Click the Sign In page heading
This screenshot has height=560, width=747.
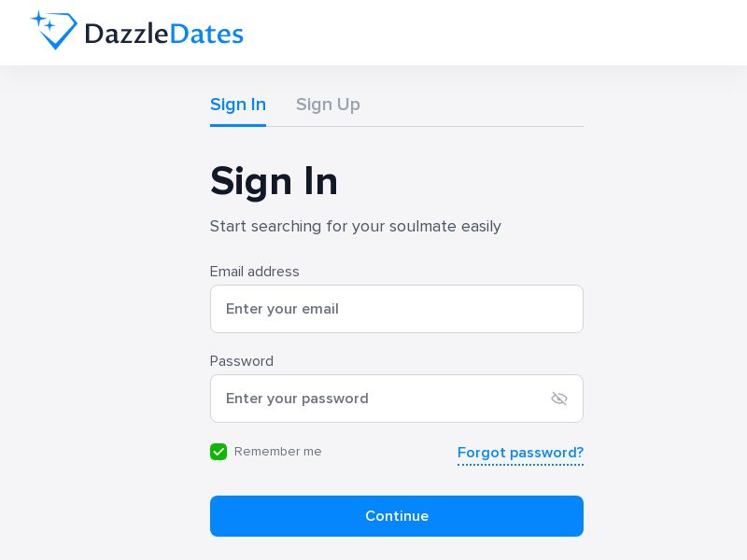[274, 181]
